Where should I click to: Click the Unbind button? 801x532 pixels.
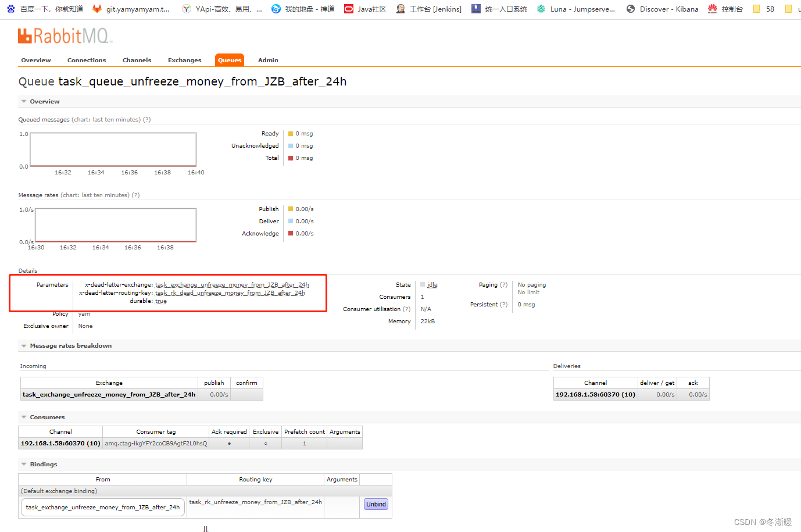coord(376,504)
